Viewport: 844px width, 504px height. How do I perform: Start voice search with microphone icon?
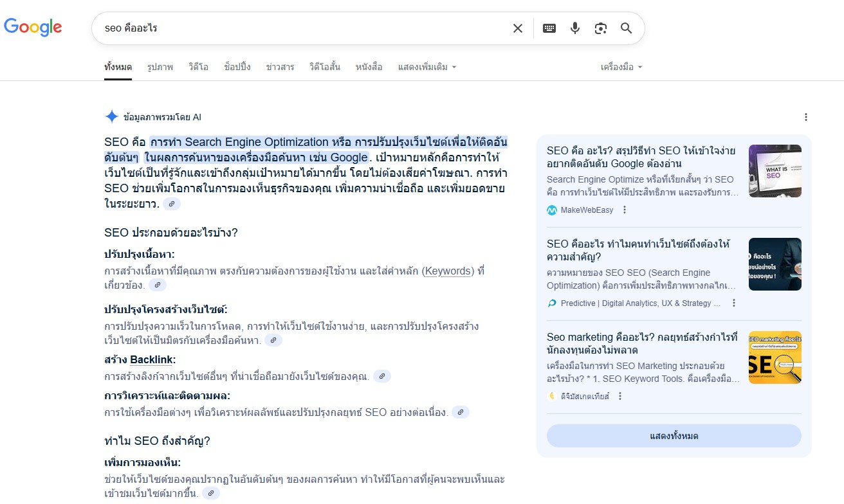pos(575,28)
